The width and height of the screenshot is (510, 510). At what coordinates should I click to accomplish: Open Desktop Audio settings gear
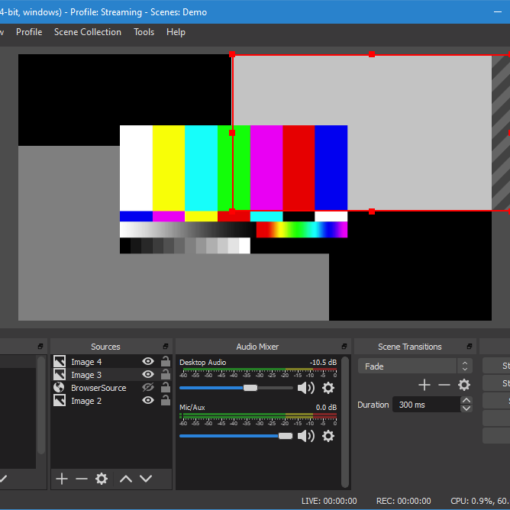(x=328, y=388)
